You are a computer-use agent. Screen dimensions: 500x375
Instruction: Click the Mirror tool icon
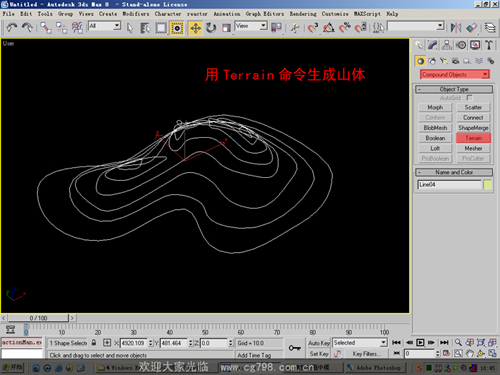456,28
